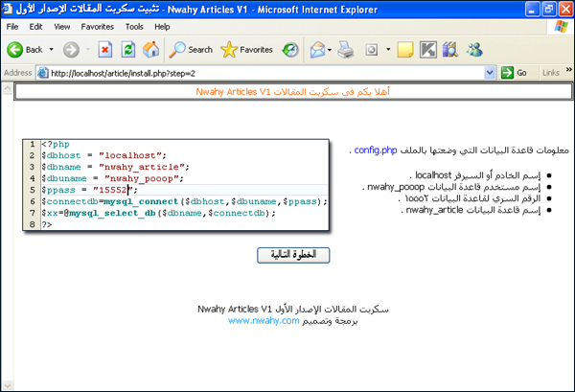Click the $dbhost localhost code line

point(104,155)
